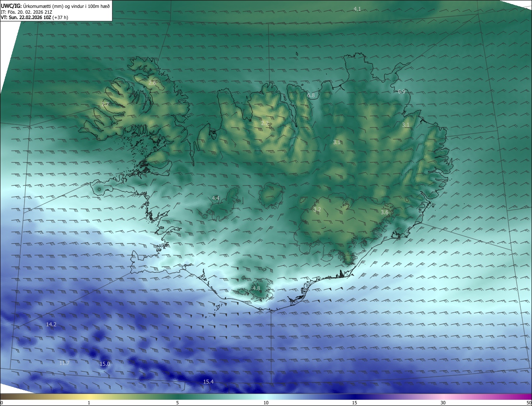
Task: Click the 4.1 value label on the map
Action: [357, 9]
